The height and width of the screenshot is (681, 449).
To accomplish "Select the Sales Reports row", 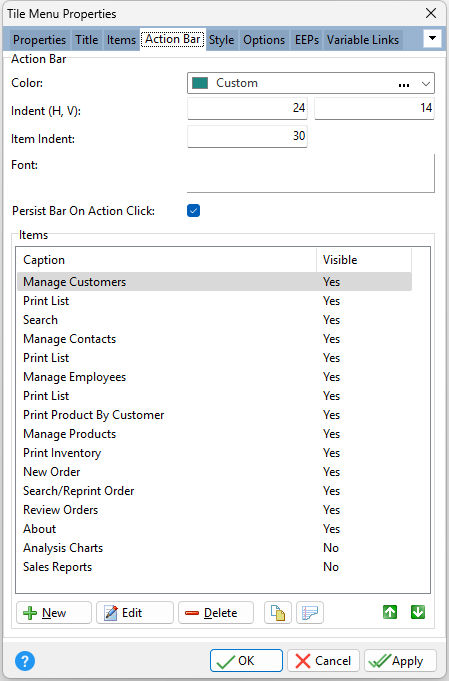I will [215, 567].
